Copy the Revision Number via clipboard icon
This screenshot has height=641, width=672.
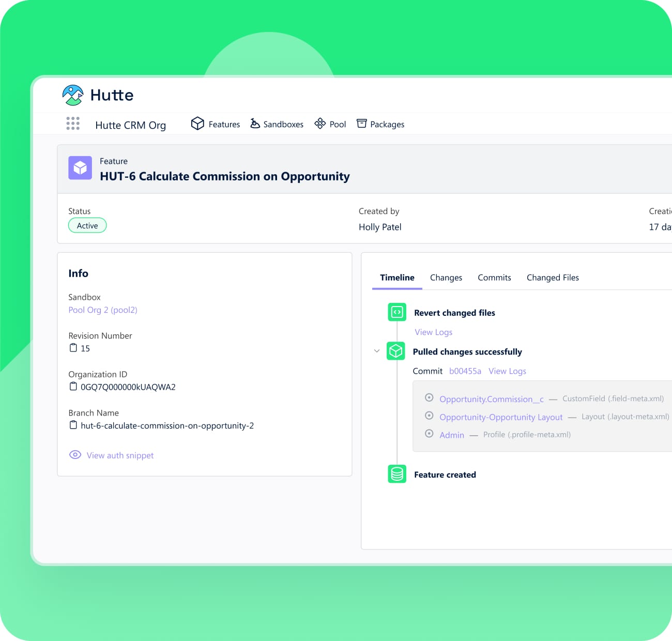(x=73, y=348)
